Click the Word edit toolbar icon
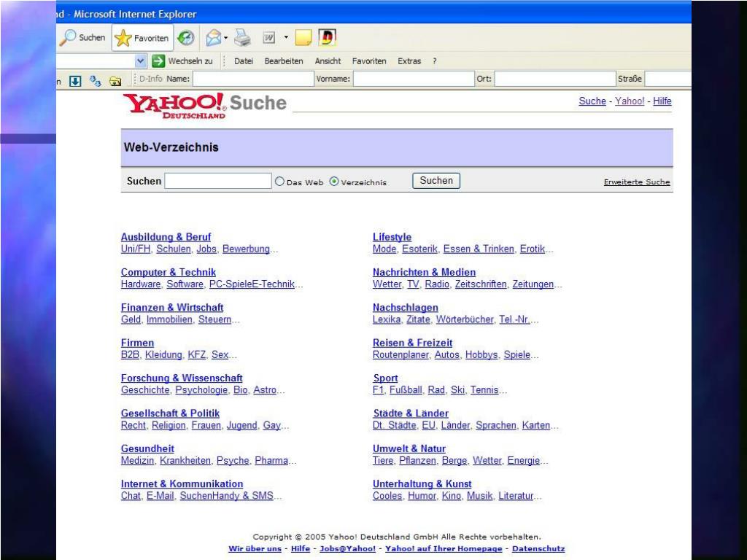Viewport: 747px width, 560px height. click(269, 38)
